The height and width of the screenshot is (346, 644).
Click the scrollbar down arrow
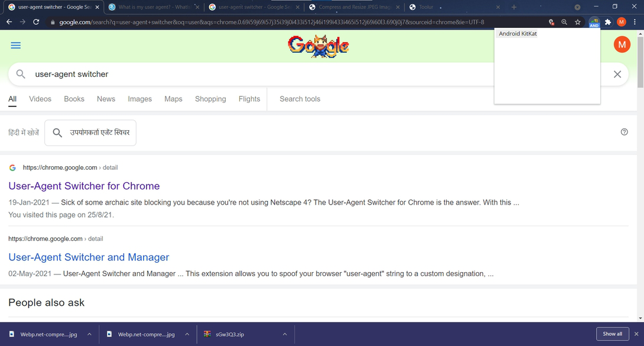pos(640,318)
